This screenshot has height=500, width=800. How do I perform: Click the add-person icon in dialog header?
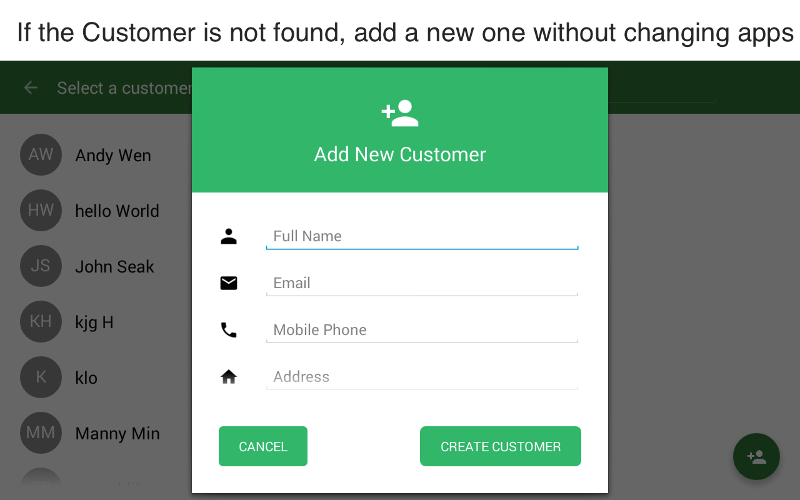point(400,113)
